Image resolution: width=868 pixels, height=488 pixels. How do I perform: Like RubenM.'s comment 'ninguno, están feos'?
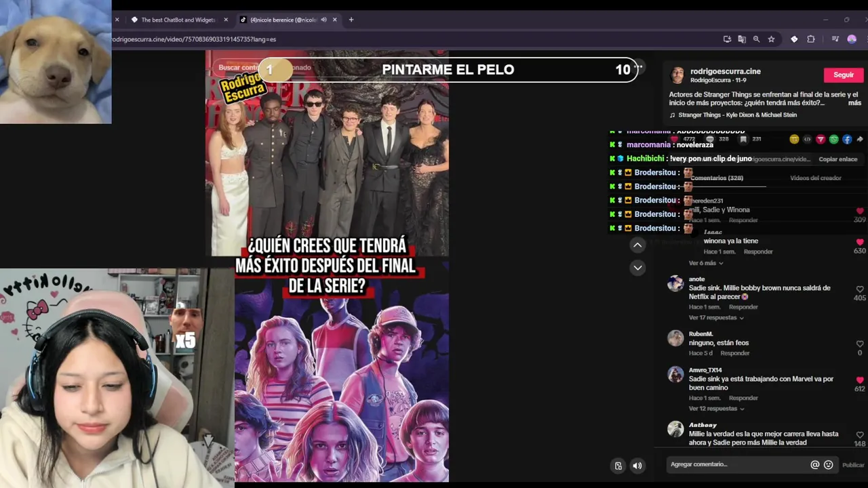click(x=860, y=344)
